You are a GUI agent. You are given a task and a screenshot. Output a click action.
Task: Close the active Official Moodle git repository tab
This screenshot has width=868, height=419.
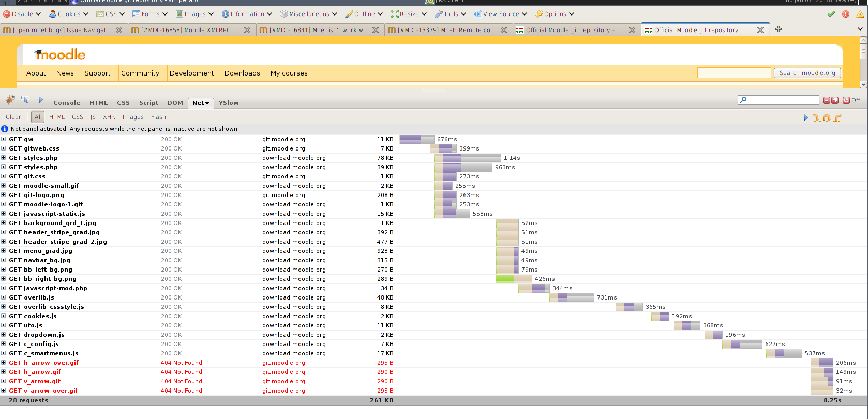760,30
